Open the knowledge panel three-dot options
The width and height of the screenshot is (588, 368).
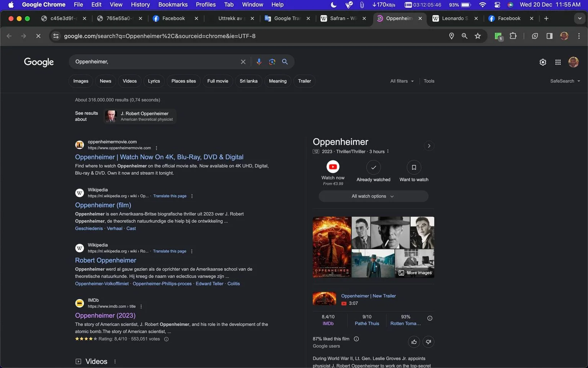point(388,151)
